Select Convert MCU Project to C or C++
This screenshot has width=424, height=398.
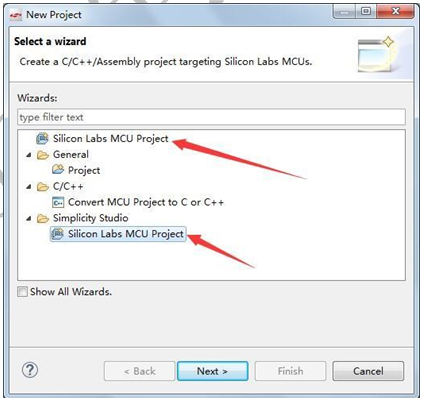[x=146, y=202]
